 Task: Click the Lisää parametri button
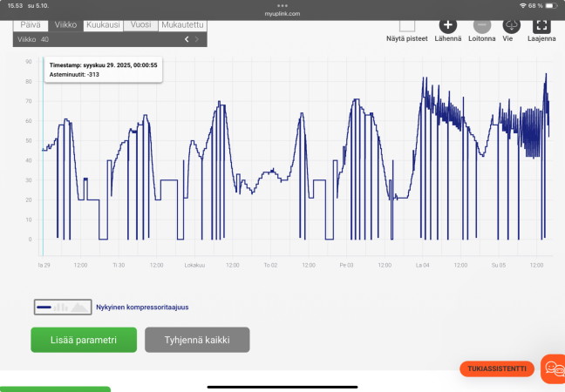(x=84, y=340)
